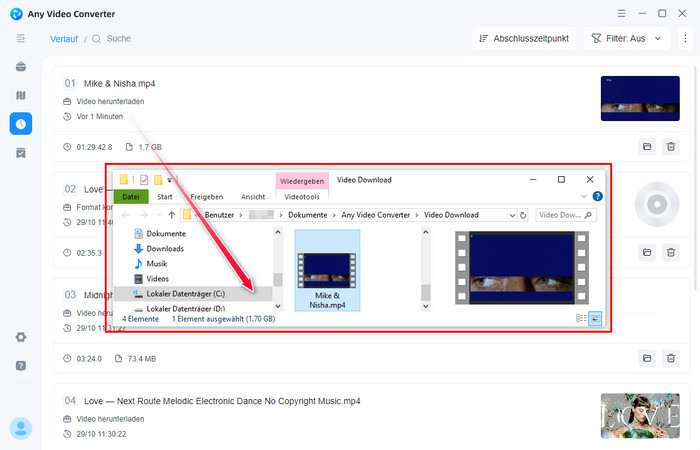Open the Any Video Converter hamburger menu

[621, 13]
